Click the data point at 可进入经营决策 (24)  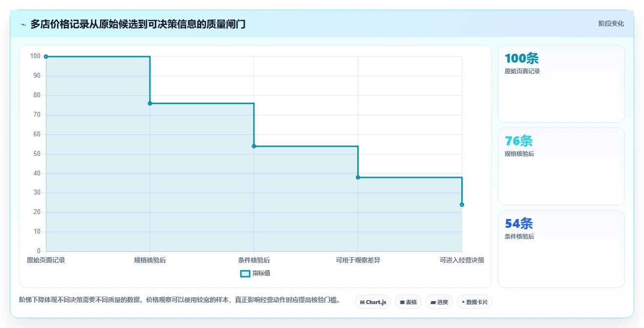point(462,205)
